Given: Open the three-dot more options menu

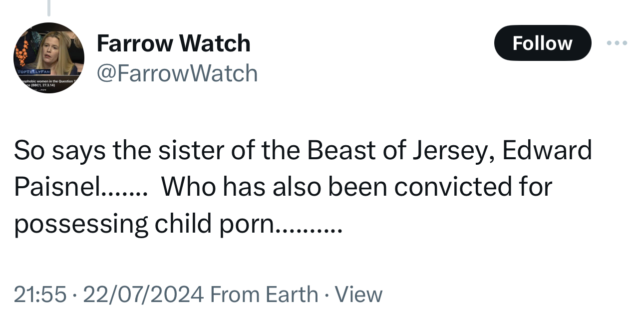Looking at the screenshot, I should [617, 43].
